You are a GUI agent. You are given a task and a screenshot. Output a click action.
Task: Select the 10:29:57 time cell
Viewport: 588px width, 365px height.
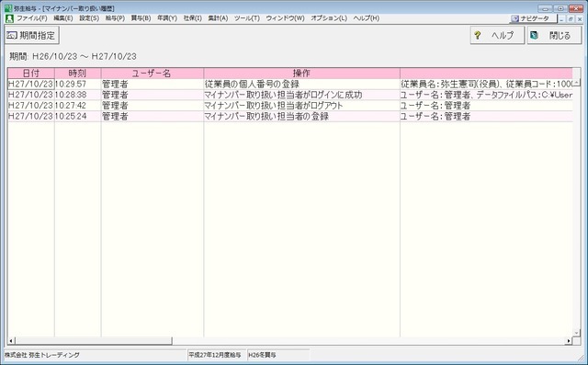[x=77, y=84]
